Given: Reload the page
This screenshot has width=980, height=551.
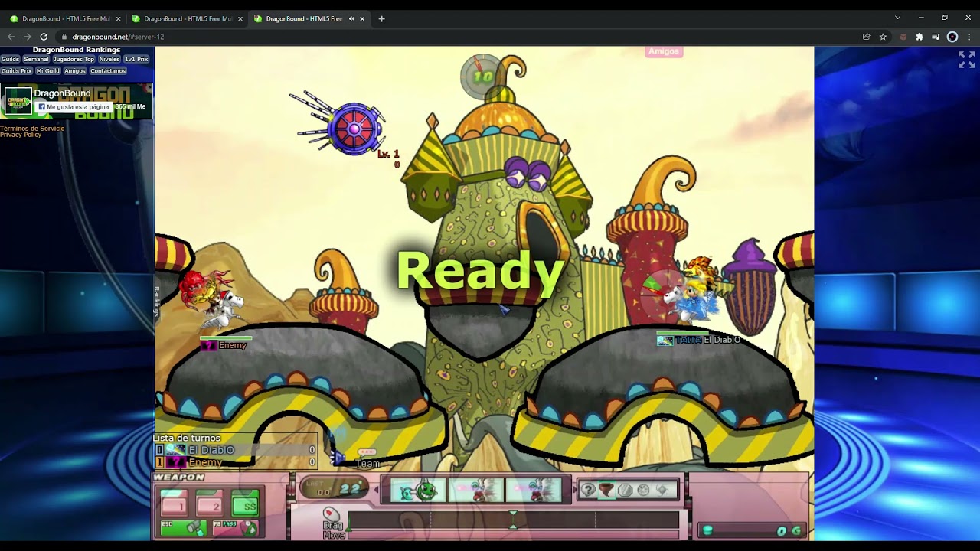Looking at the screenshot, I should tap(44, 37).
